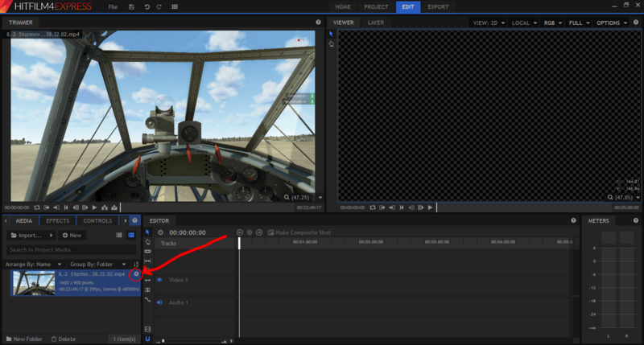Focus the Search in Project Media field
Screen dimensions: 644x345
tap(71, 250)
